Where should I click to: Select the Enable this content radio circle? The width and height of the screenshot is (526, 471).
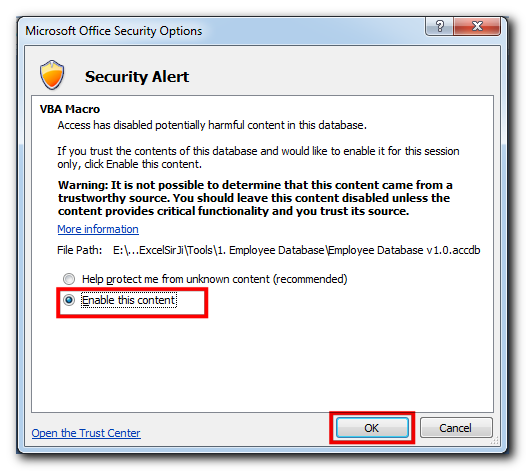coord(69,300)
